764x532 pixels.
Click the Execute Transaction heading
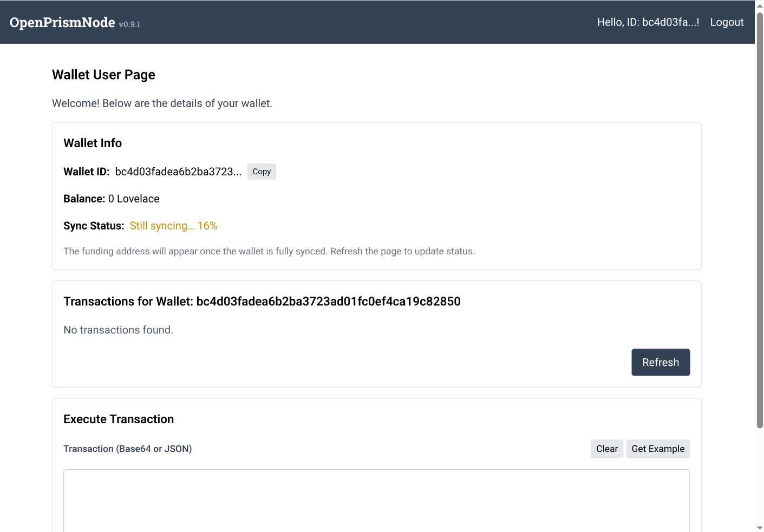(x=119, y=419)
